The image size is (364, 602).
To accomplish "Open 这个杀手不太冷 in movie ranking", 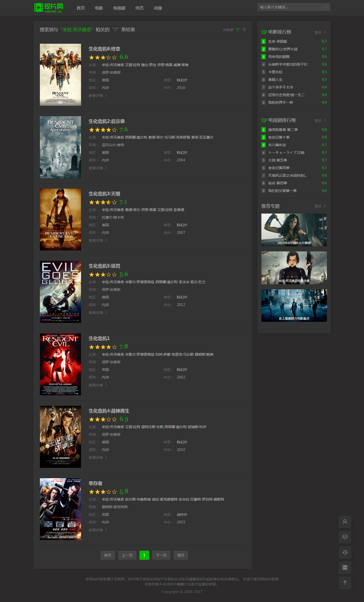I will 281,87.
